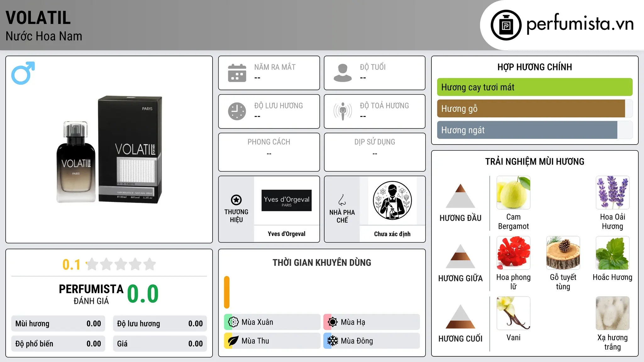Screen dimensions: 644x362
Task: Click the HỢP HƯƠNG CHÍNH heading
Action: [535, 67]
